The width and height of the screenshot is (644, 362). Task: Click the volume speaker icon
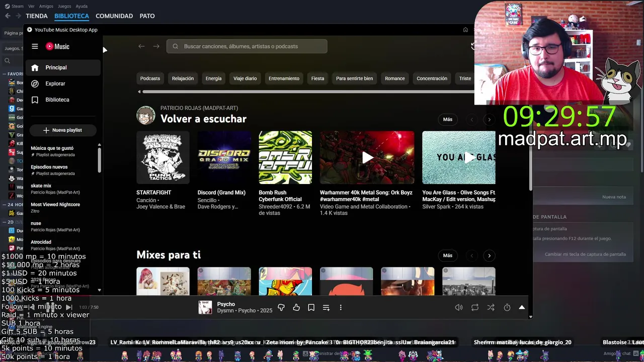[459, 307]
